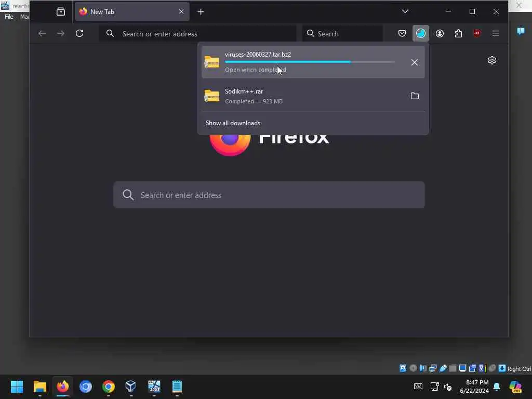Open the New Tab personalize gear
The image size is (532, 399).
point(492,60)
